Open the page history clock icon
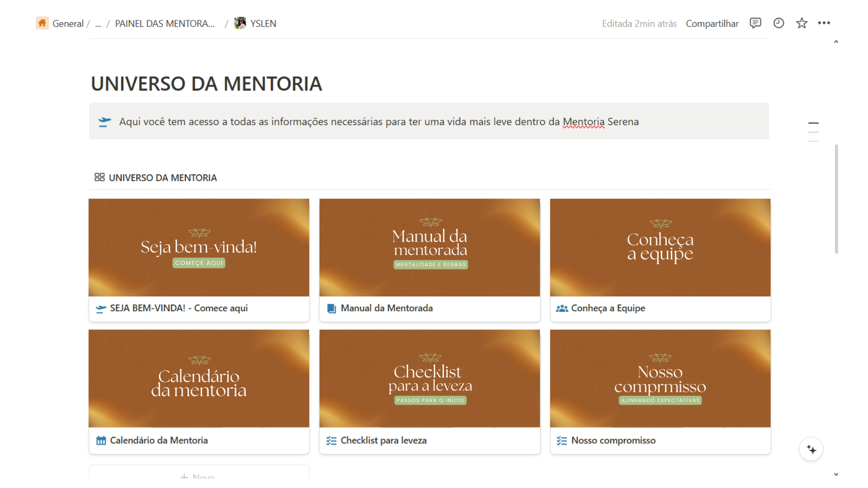 (x=778, y=23)
